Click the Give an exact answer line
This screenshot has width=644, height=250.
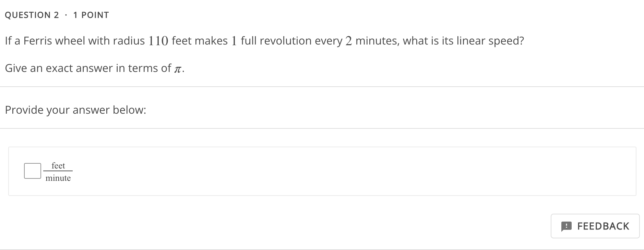(93, 68)
